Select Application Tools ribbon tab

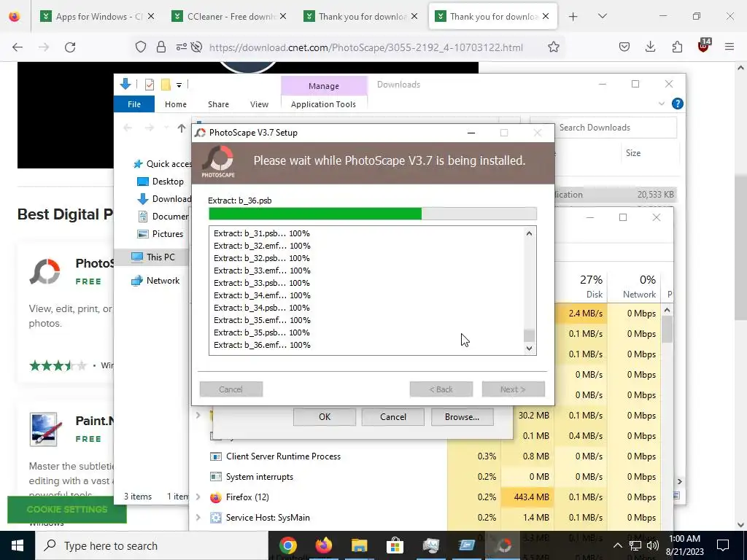323,104
